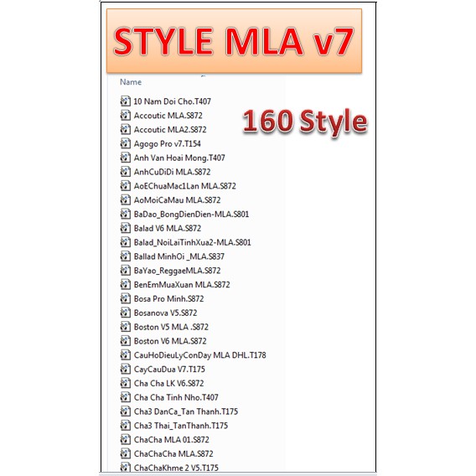Select file name 10 Nam Doi Cho.T407
476x476 pixels.
[172, 101]
